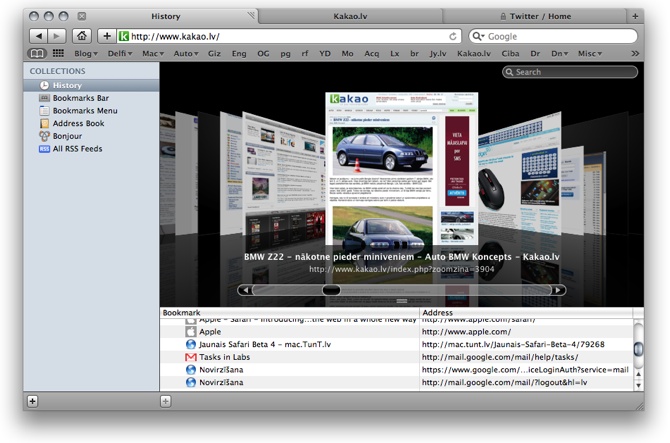The height and width of the screenshot is (443, 670).
Task: Select Bookmarks Menu in Collections
Action: [x=91, y=111]
